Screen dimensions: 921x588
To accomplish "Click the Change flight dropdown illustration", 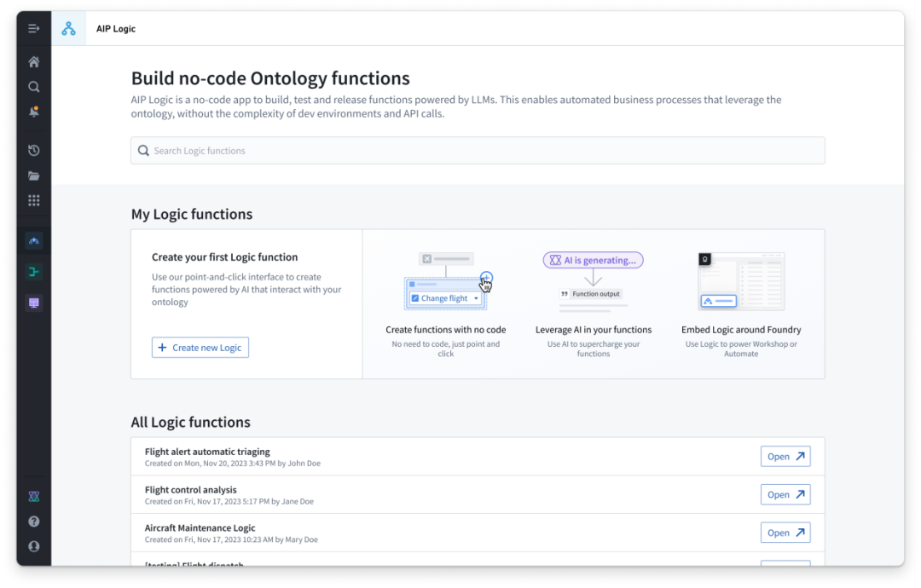I will (x=445, y=298).
